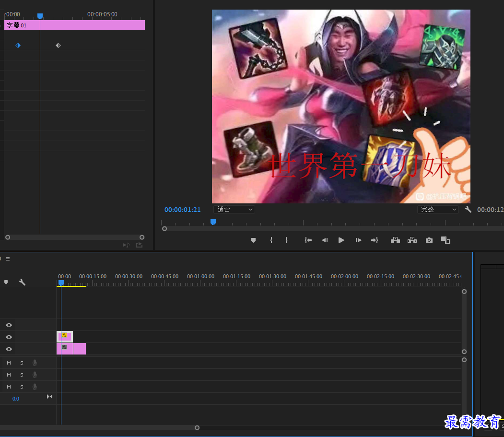
Task: Click the export icon in effect controls
Action: click(139, 245)
